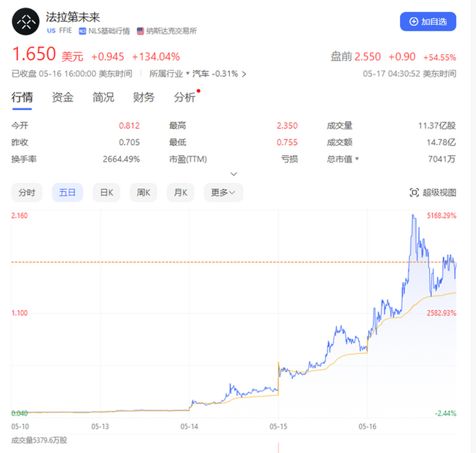Open the 更多 chart options dropdown

(x=223, y=193)
